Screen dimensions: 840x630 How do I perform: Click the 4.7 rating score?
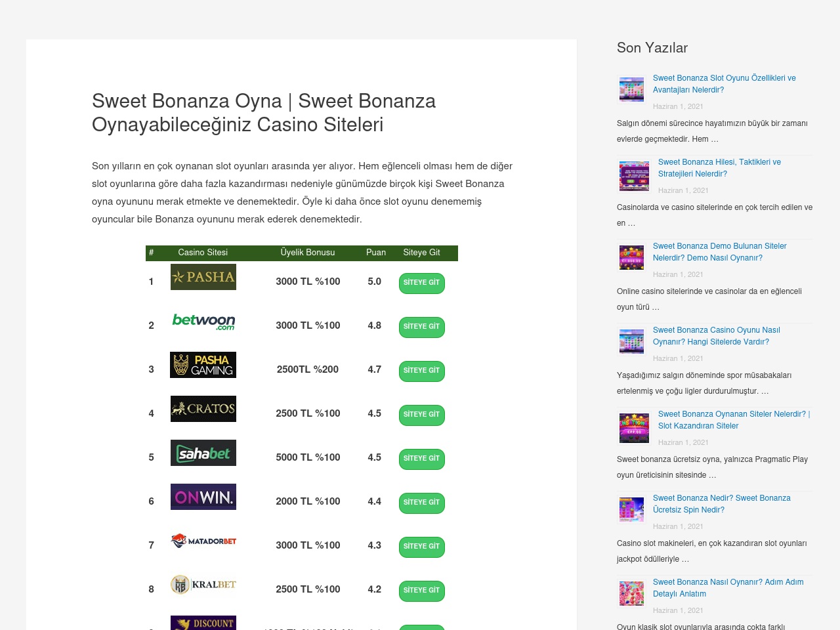click(375, 369)
